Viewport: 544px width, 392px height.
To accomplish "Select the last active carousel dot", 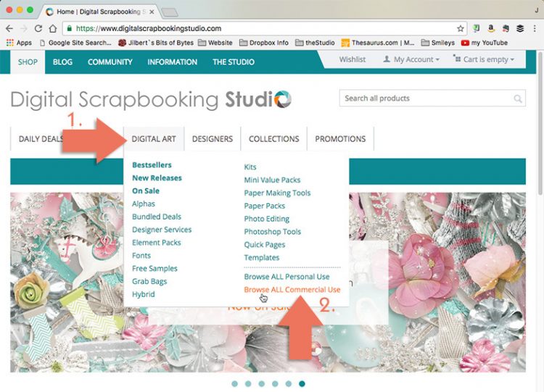I will (x=302, y=384).
